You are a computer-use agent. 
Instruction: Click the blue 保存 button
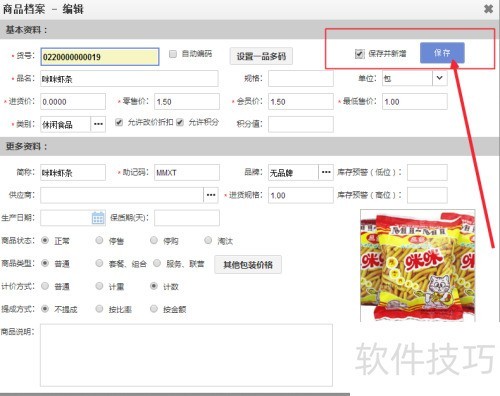[x=442, y=53]
